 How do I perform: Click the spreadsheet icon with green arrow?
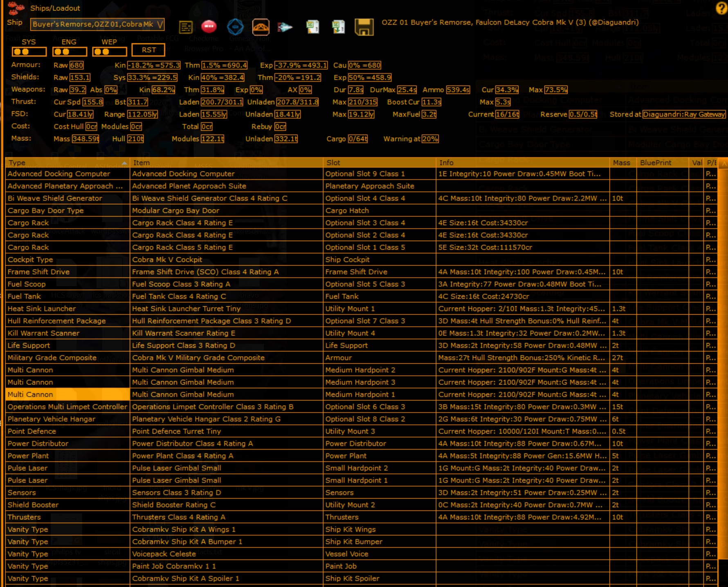(339, 27)
